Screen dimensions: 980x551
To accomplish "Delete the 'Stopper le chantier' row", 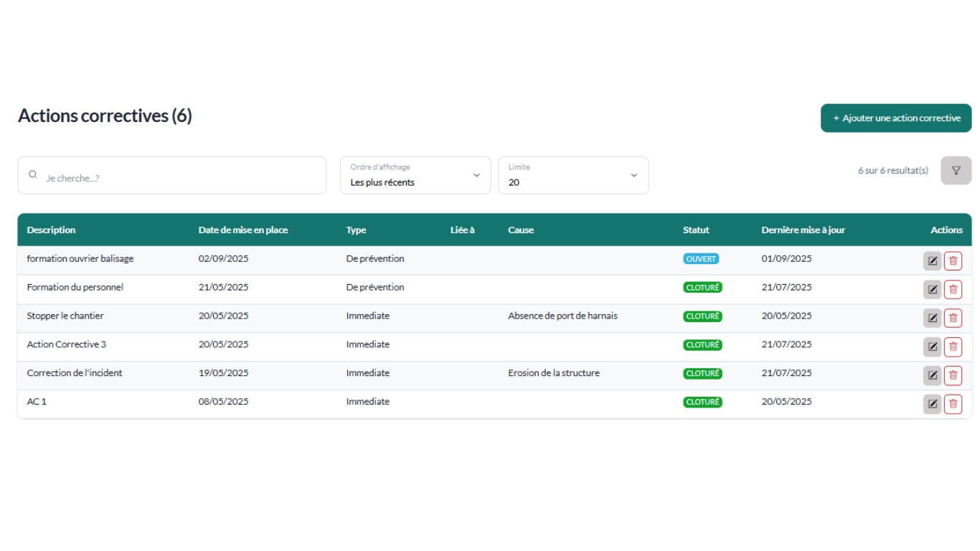I will tap(953, 318).
